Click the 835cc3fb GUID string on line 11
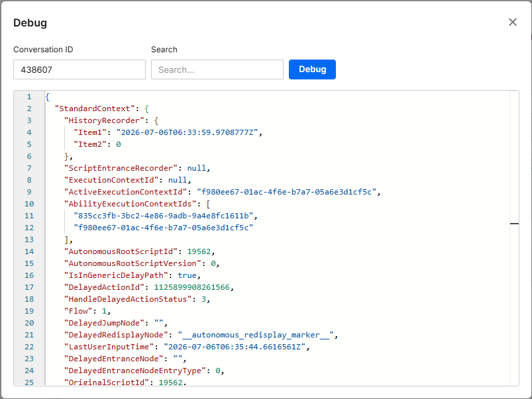 click(x=164, y=216)
